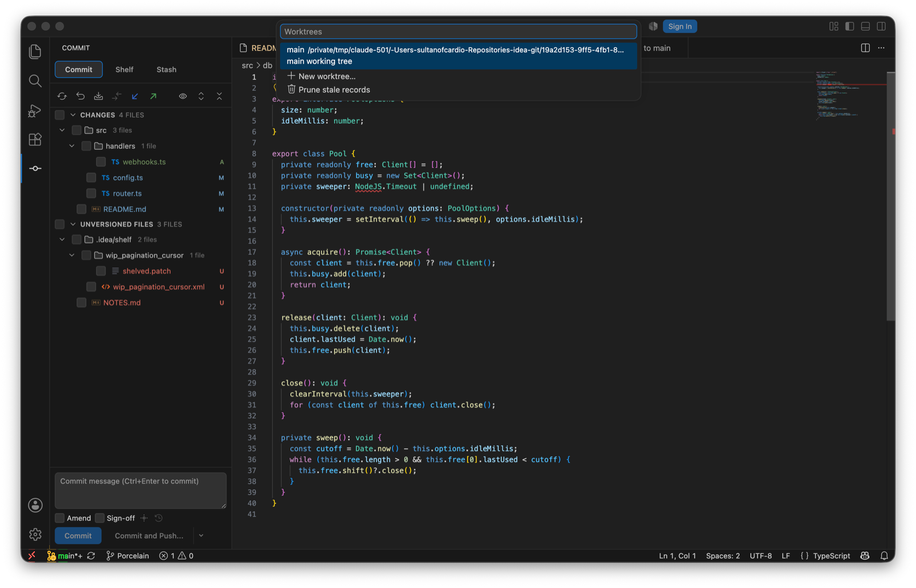Click the Commit and Push... button
916x588 pixels.
(149, 536)
